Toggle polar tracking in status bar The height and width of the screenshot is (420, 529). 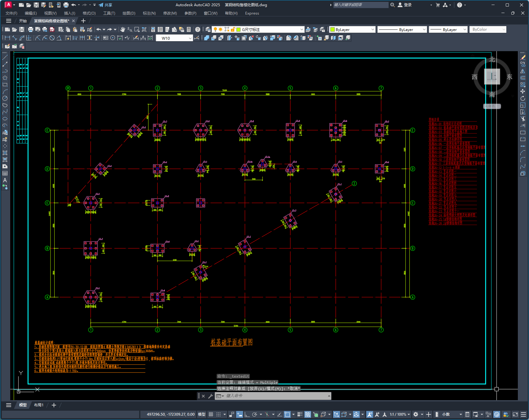coord(255,414)
